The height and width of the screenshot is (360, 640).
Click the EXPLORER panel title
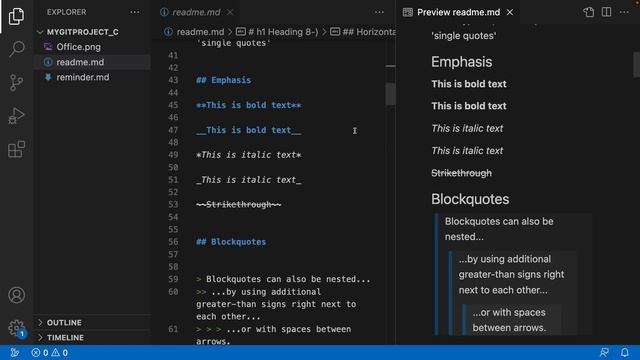point(67,12)
